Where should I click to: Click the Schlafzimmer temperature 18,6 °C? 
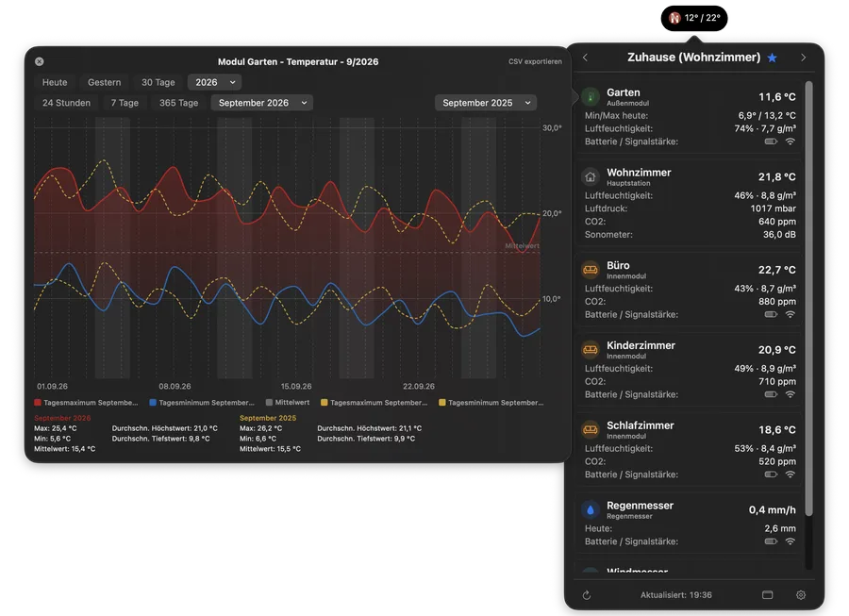777,430
